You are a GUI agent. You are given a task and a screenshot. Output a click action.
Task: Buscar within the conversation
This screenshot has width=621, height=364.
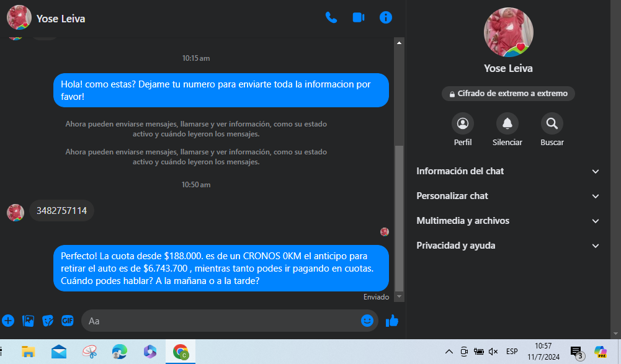pos(552,130)
